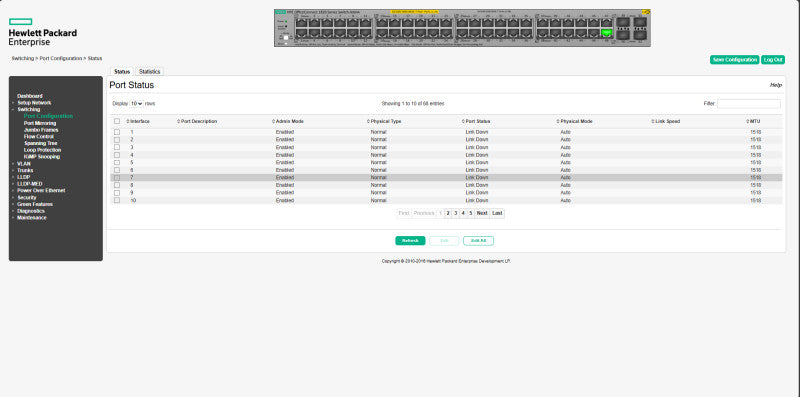This screenshot has height=397, width=800.
Task: Click the Edit All button
Action: (478, 241)
